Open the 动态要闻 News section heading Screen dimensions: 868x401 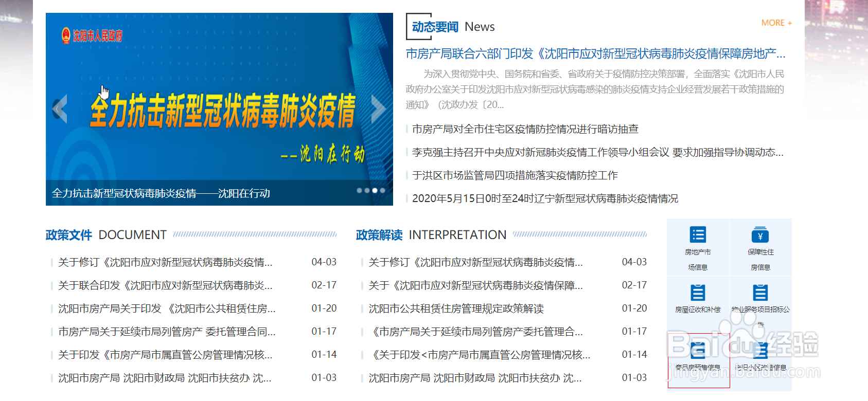[x=453, y=27]
